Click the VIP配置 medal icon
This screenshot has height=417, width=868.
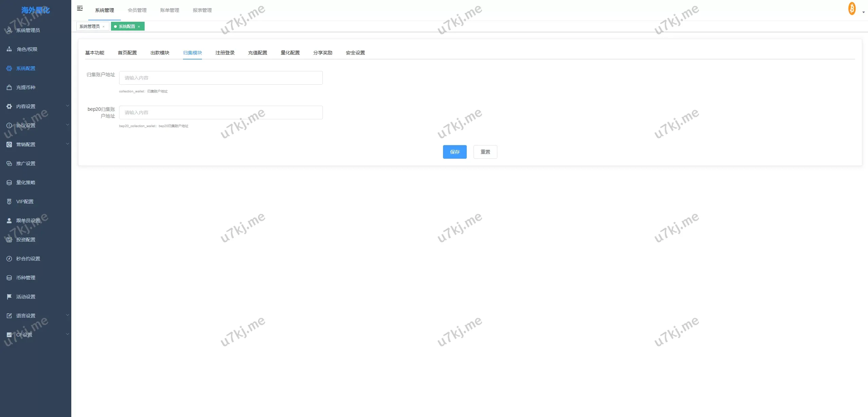point(9,202)
